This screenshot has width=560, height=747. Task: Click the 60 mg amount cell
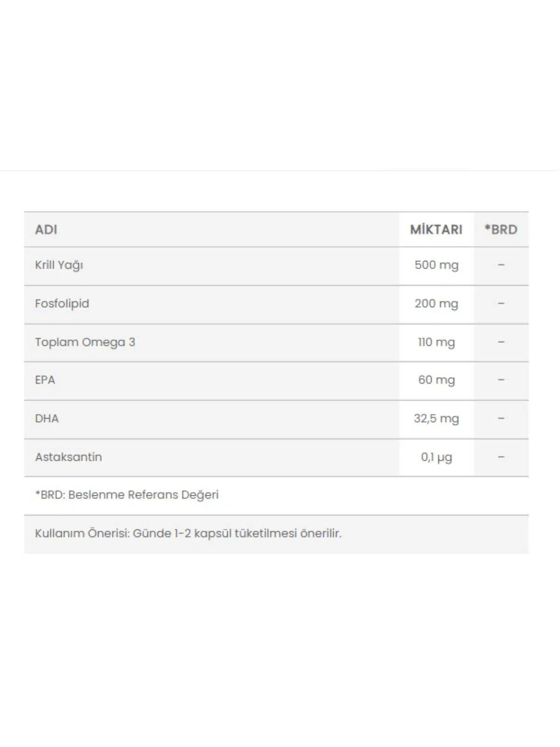click(x=436, y=380)
